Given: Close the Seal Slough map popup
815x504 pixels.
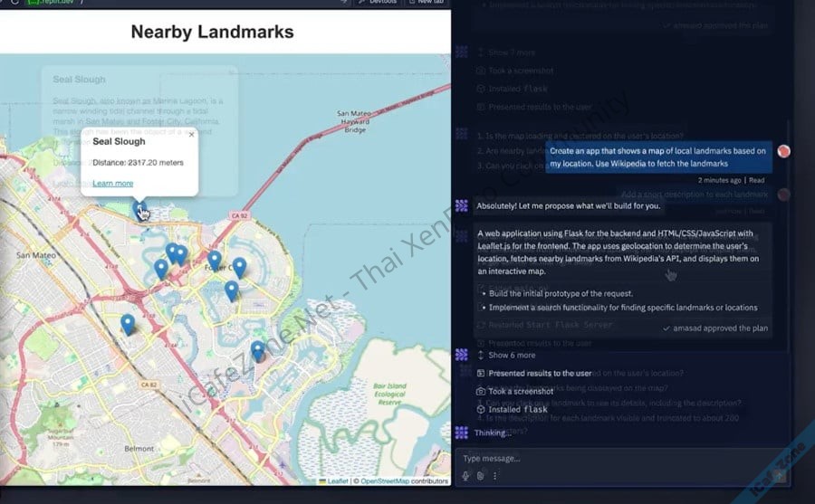Looking at the screenshot, I should pyautogui.click(x=191, y=135).
